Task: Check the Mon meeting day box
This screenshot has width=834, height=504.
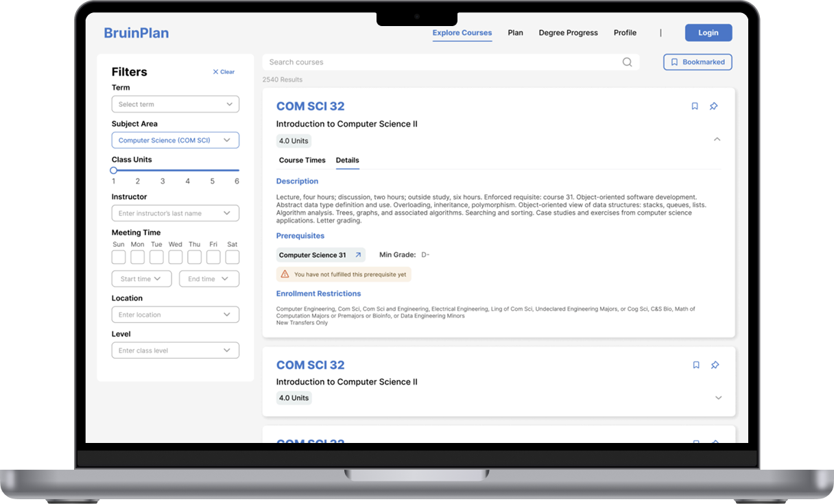Action: pyautogui.click(x=138, y=257)
